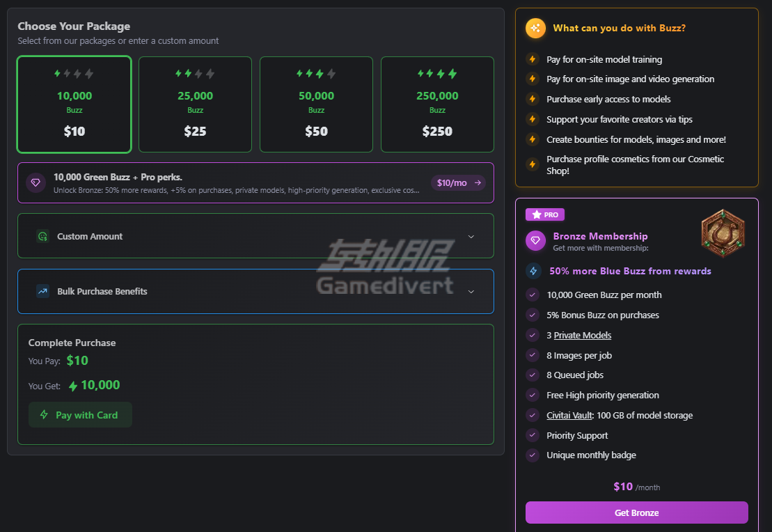
Task: Expand the Bulk Purchase Benefits section
Action: 255,291
